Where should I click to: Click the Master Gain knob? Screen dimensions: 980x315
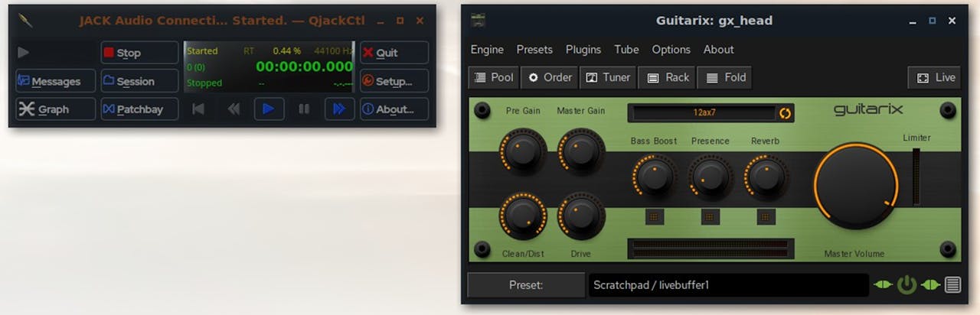pyautogui.click(x=581, y=151)
